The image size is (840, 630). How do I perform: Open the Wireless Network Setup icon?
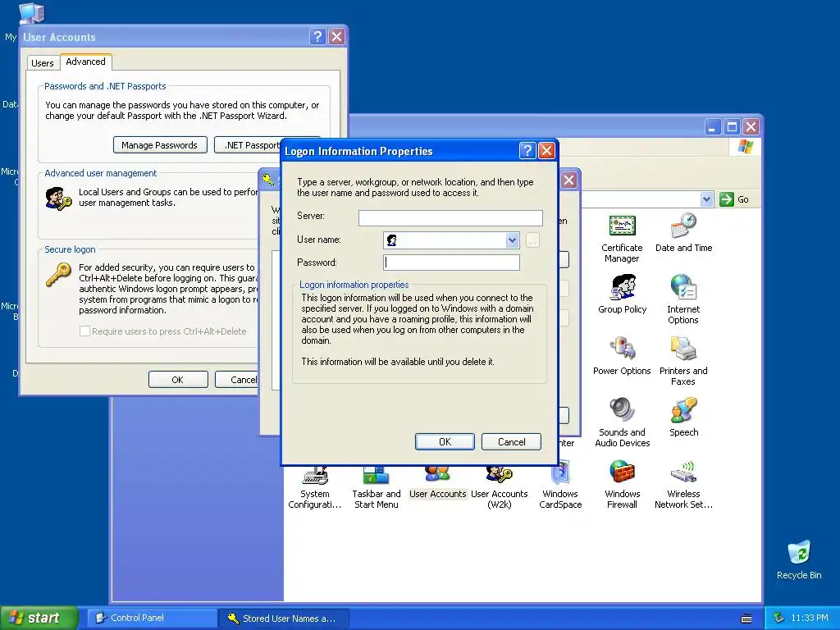coord(683,472)
